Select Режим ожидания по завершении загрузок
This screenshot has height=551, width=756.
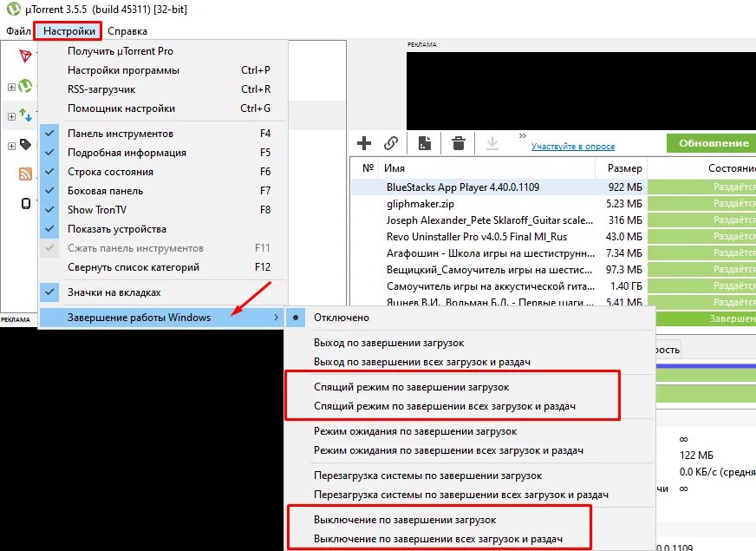(x=470, y=431)
